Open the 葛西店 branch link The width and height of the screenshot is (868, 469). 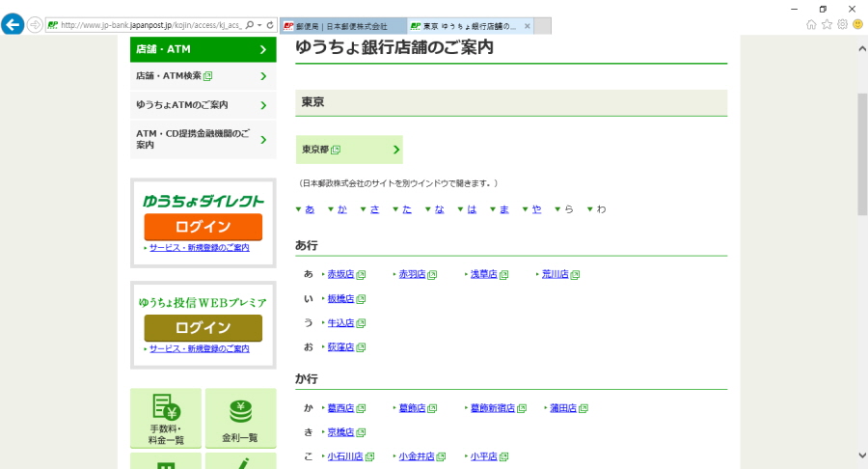pos(340,408)
